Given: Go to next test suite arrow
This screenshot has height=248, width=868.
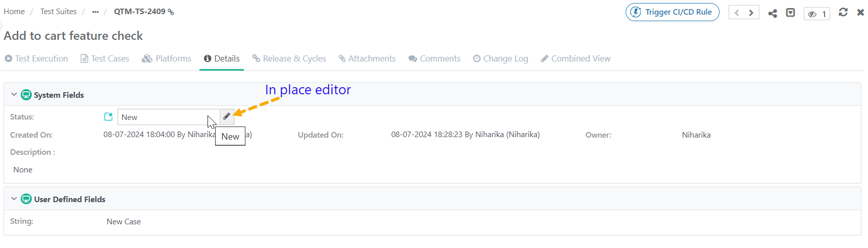Looking at the screenshot, I should tap(751, 13).
